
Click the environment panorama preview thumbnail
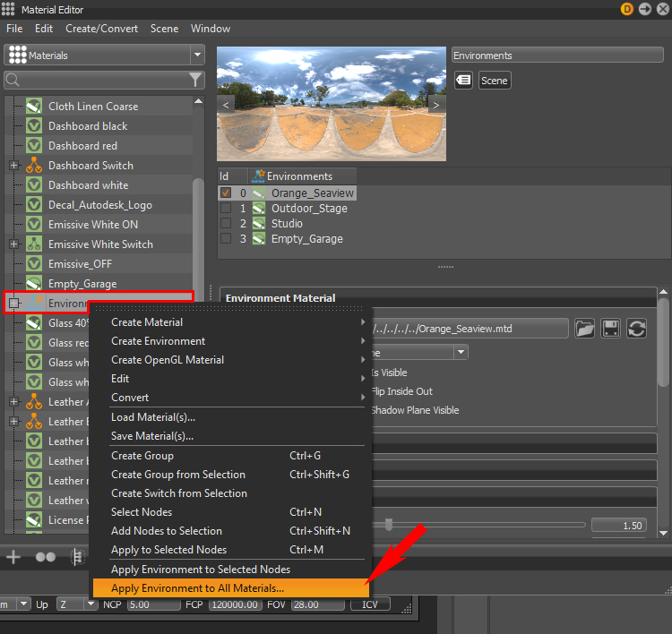[332, 104]
